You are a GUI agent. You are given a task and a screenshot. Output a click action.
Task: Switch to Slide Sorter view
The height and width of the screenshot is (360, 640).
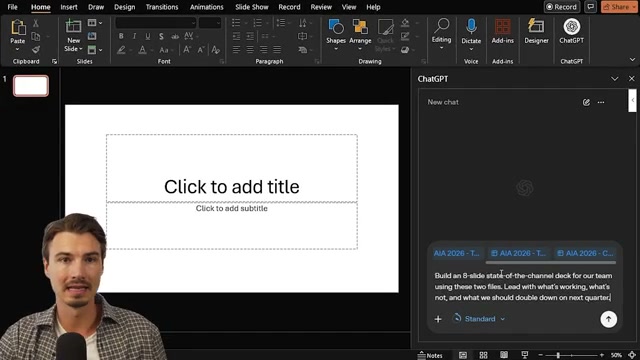[483, 355]
